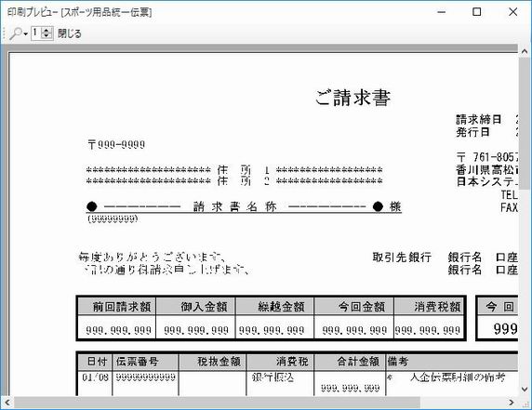
Task: Click the vertical scrollbar up arrow
Action: click(525, 52)
